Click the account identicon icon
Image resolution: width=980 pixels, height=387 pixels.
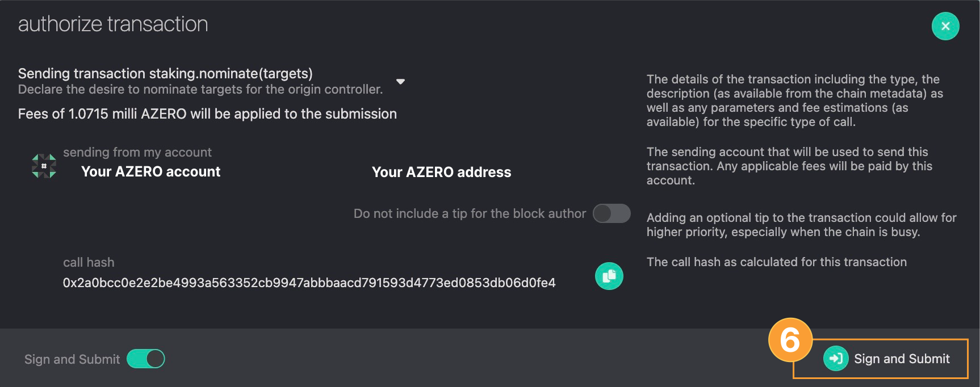click(44, 166)
